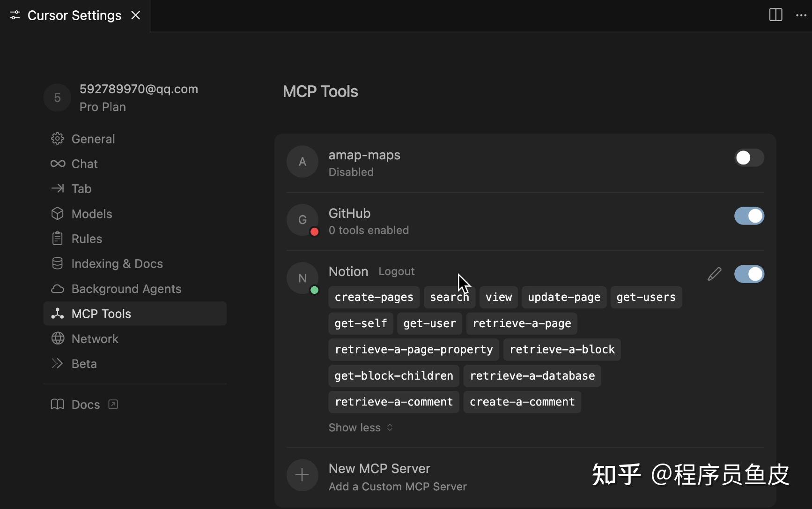Click the Cursor Settings tab sliders icon

pyautogui.click(x=15, y=15)
